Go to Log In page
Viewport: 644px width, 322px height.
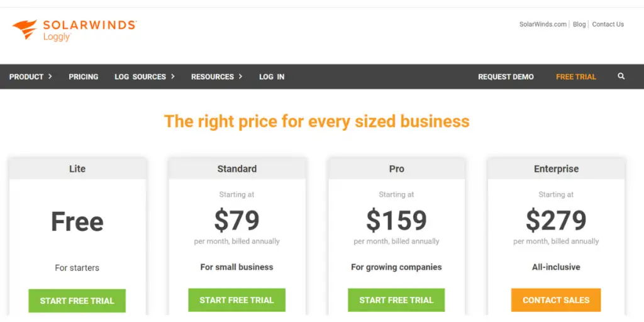(272, 77)
